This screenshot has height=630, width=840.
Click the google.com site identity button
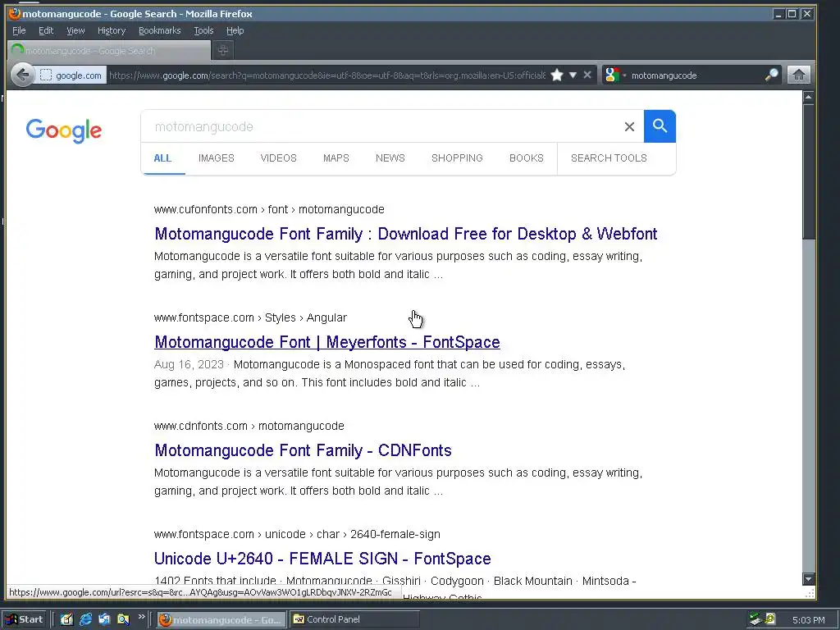point(71,75)
